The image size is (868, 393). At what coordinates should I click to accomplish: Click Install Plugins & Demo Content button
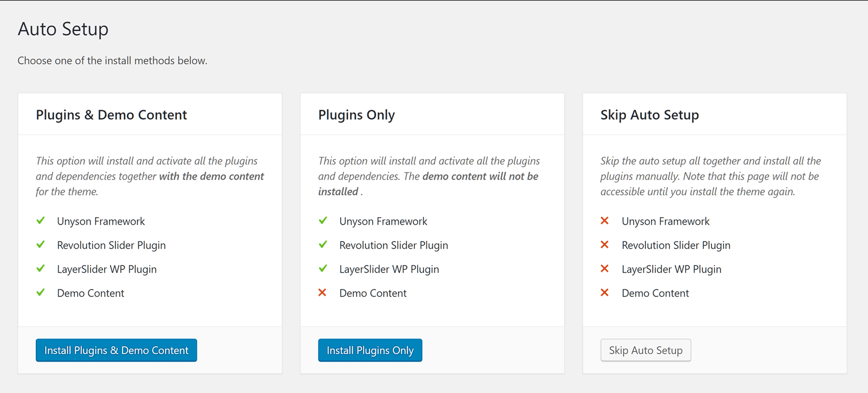coord(116,351)
